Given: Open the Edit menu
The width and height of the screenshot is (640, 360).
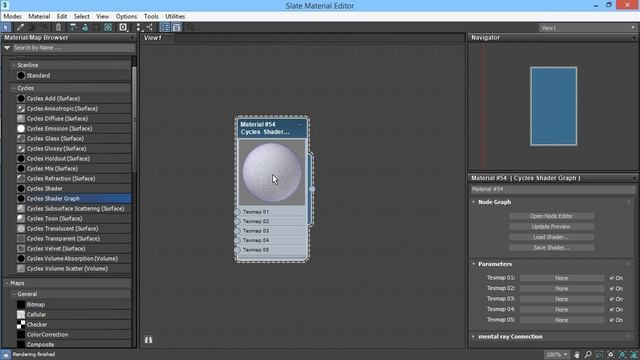Looking at the screenshot, I should (x=62, y=16).
